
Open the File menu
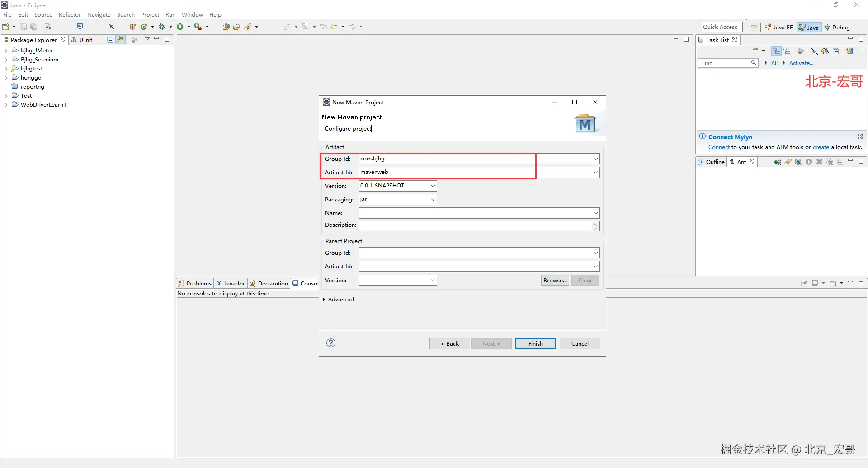click(8, 15)
